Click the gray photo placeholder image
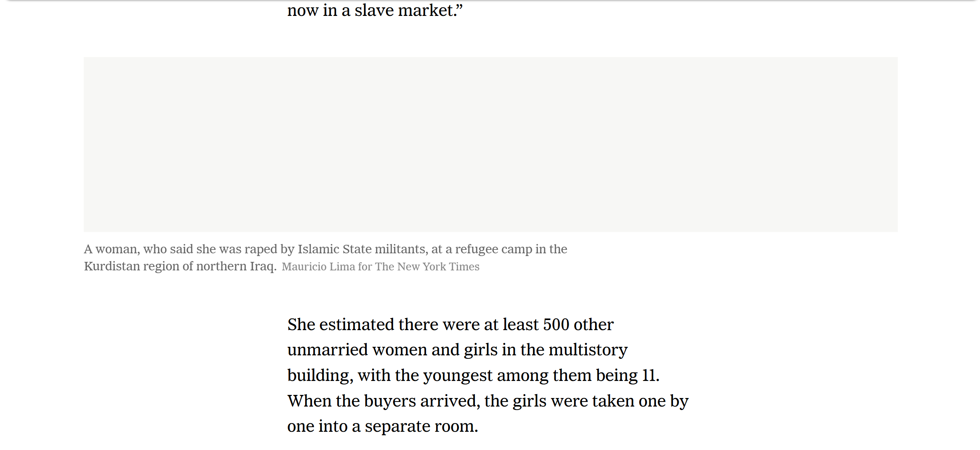The image size is (980, 450). 490,144
